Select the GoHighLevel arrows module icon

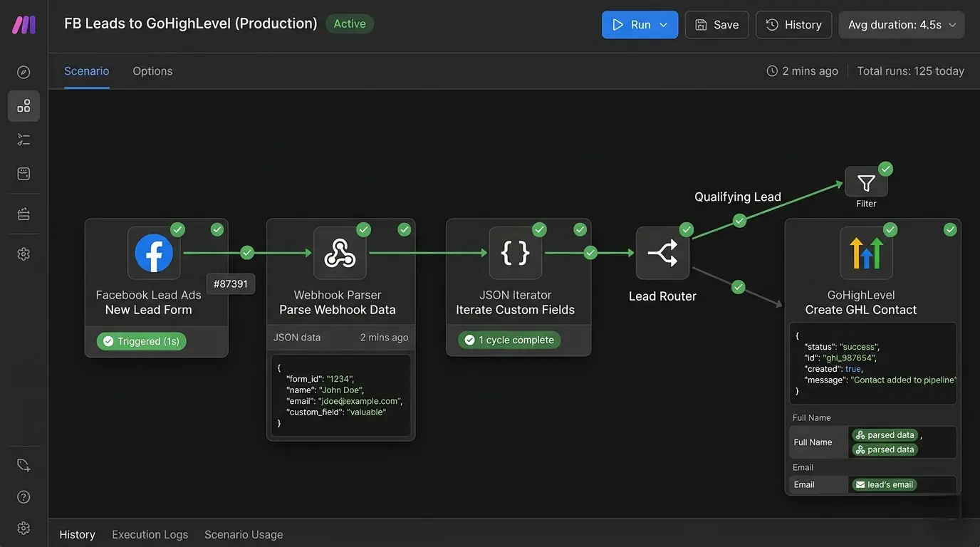866,253
